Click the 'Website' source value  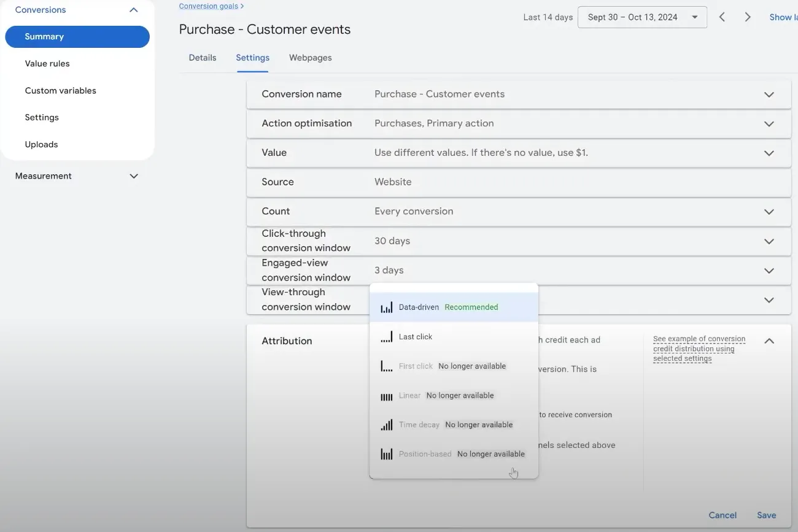coord(393,182)
